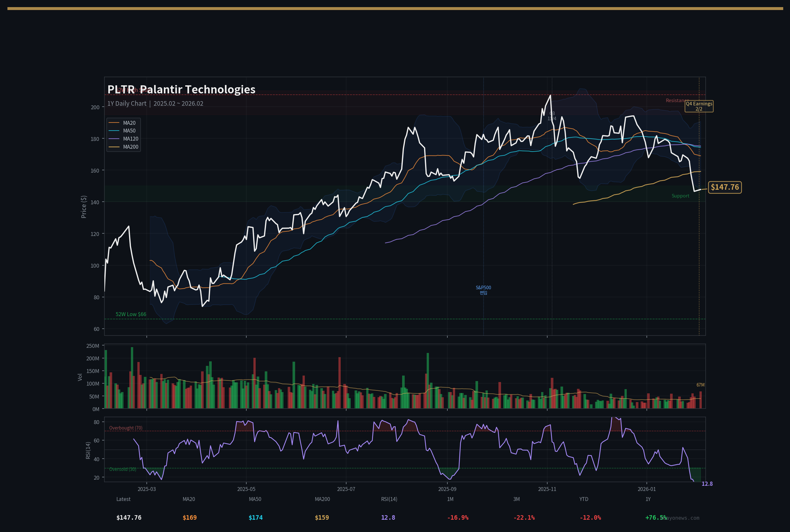Click the Q4 Earnings 2/2 annotation box
This screenshot has height=532, width=790.
point(699,106)
